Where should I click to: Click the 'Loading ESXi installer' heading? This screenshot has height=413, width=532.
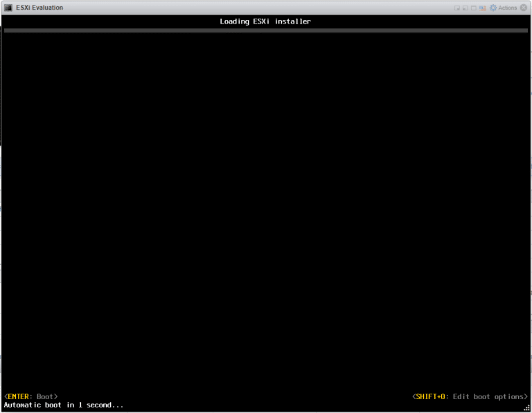tap(265, 21)
